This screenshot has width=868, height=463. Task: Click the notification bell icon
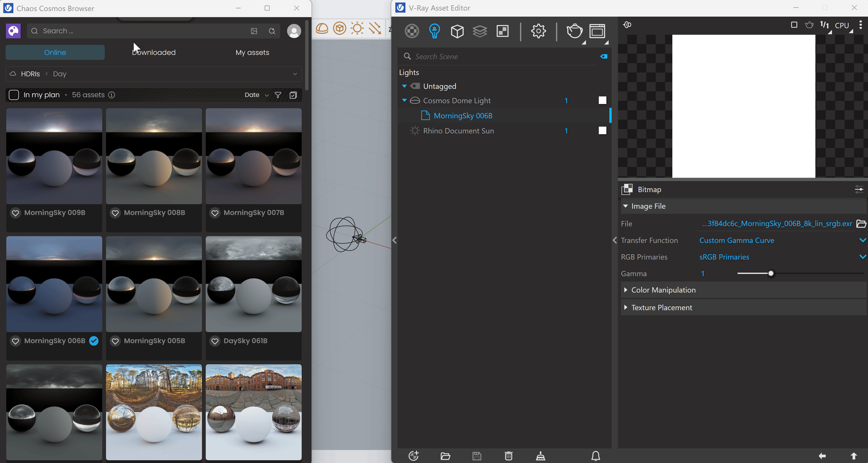pos(596,456)
